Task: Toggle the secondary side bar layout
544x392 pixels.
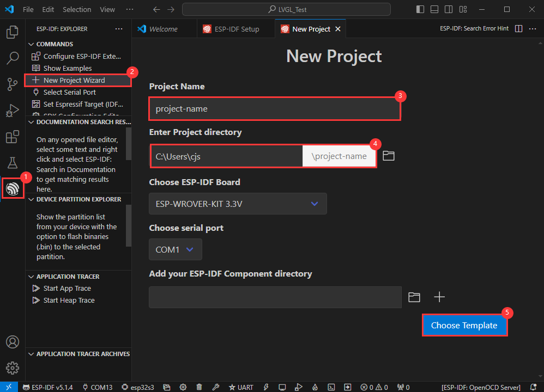Action: click(448, 9)
